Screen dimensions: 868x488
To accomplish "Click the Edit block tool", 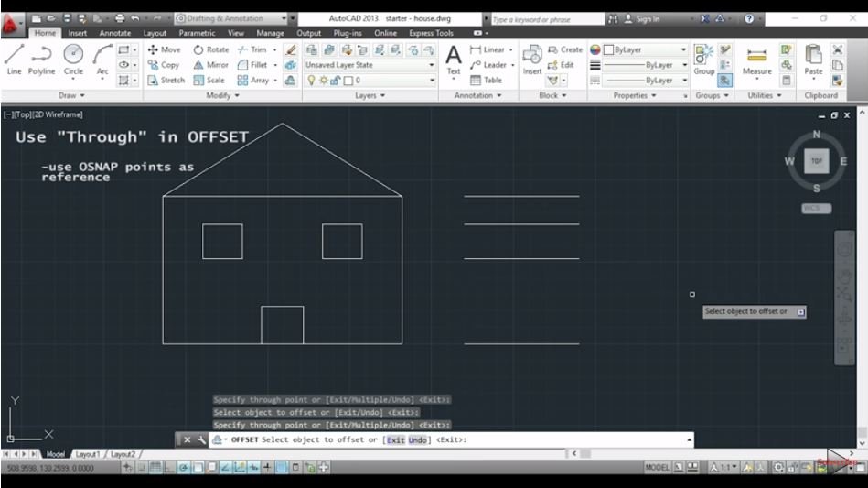I will point(561,65).
